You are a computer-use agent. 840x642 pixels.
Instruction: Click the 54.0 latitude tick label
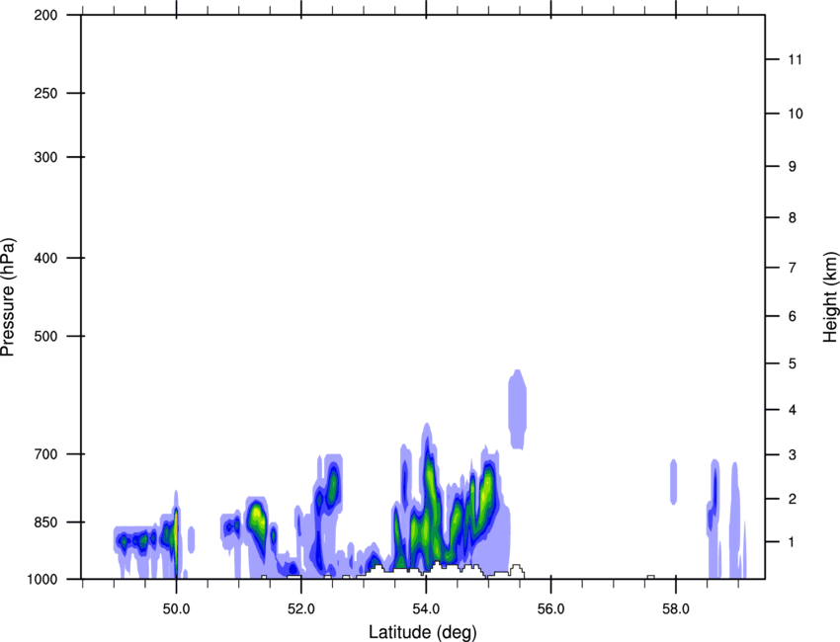coord(427,609)
